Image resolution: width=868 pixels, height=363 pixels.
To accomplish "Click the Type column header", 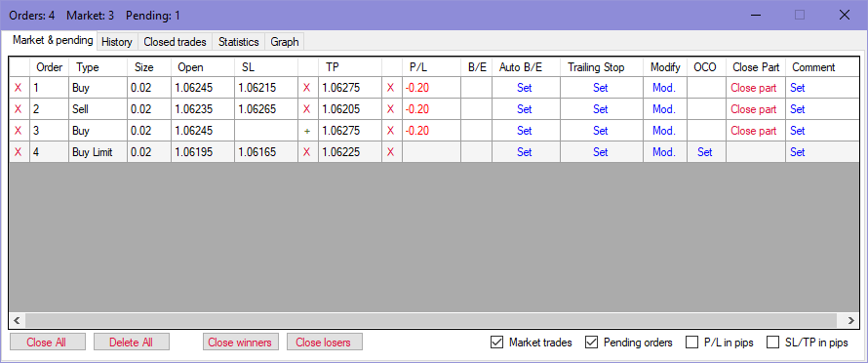I will click(x=98, y=67).
